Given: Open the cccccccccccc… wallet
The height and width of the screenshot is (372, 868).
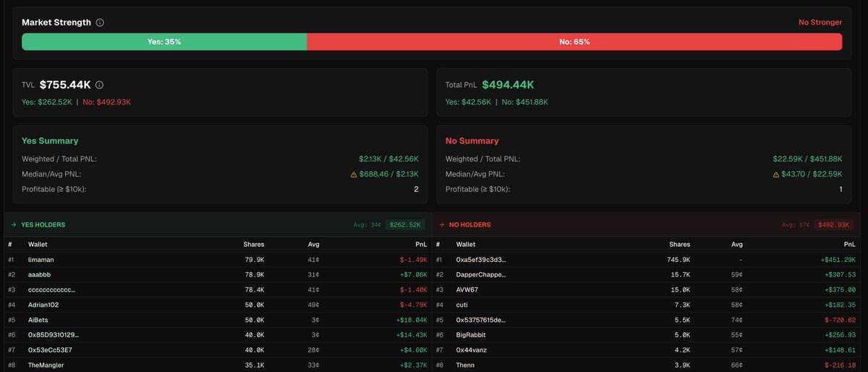Looking at the screenshot, I should coord(51,289).
